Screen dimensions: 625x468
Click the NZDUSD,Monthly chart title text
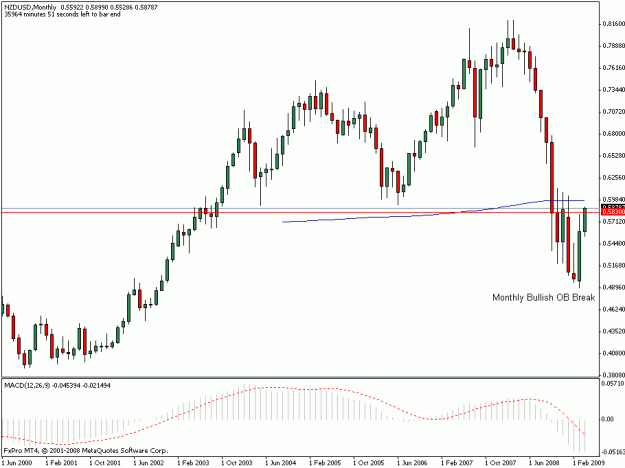pos(30,7)
